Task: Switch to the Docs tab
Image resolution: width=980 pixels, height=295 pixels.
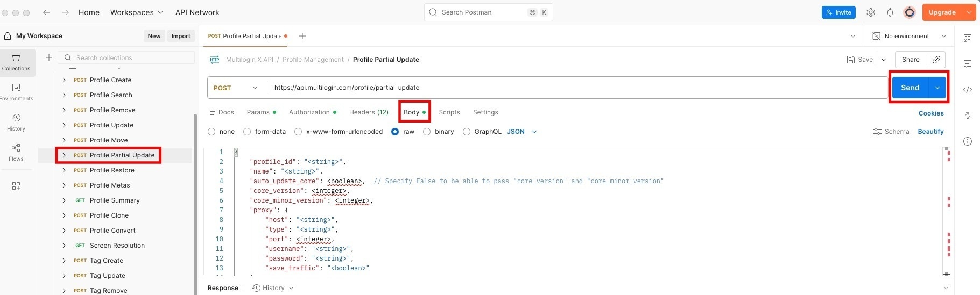Action: click(222, 112)
